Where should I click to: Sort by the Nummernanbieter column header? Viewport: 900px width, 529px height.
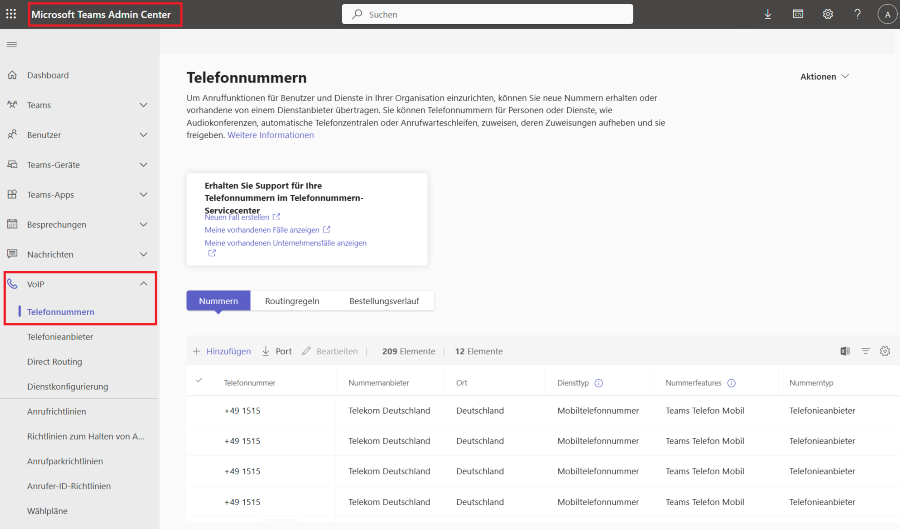(378, 383)
